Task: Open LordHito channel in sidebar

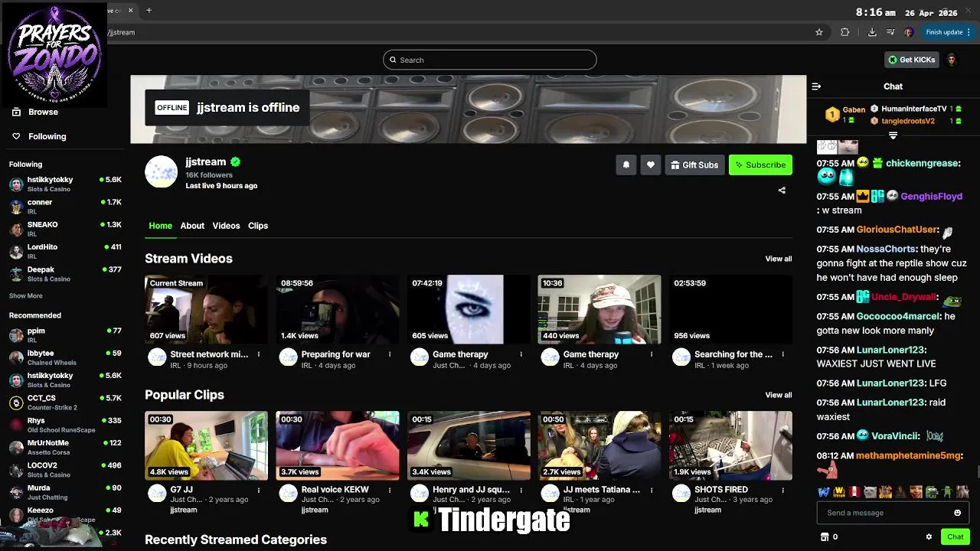Action: coord(65,251)
